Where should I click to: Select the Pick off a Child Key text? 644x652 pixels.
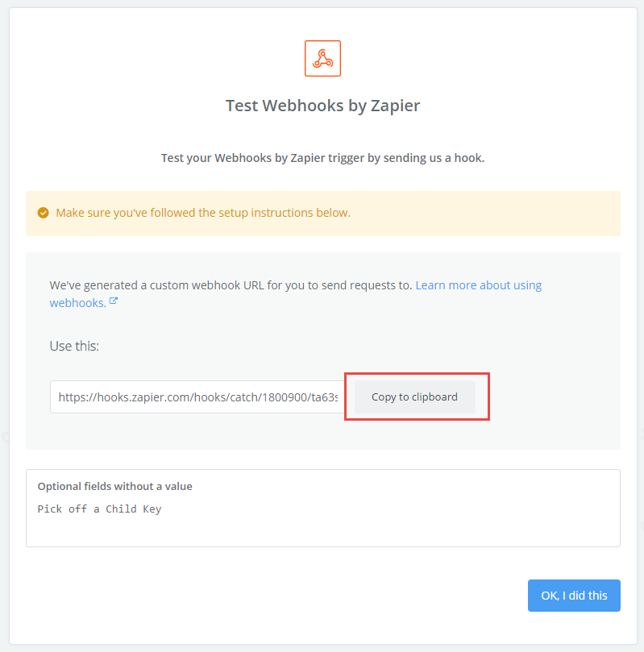coord(99,509)
